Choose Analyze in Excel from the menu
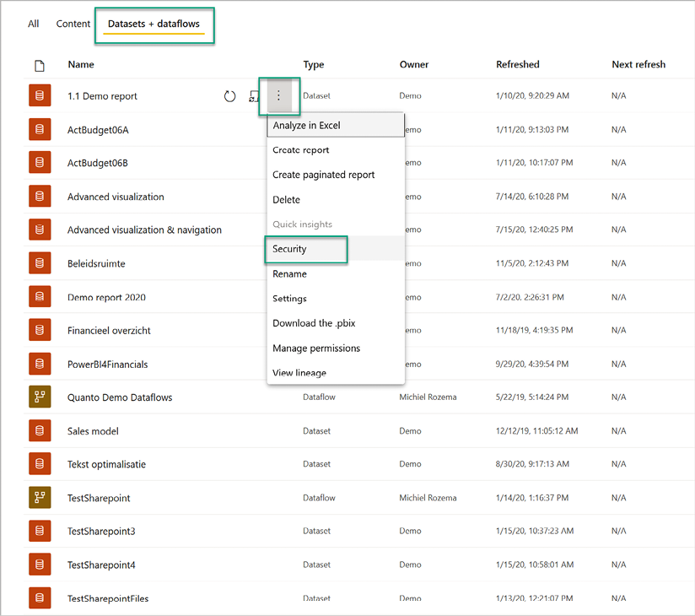 [336, 125]
